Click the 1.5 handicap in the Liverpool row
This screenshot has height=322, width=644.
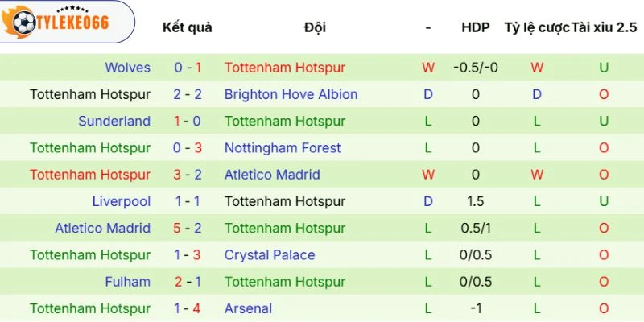476,201
